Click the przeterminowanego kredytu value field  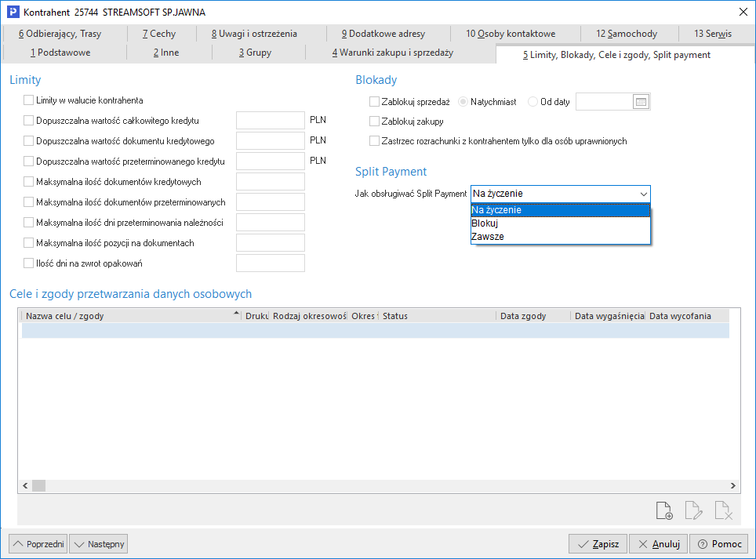(x=271, y=161)
